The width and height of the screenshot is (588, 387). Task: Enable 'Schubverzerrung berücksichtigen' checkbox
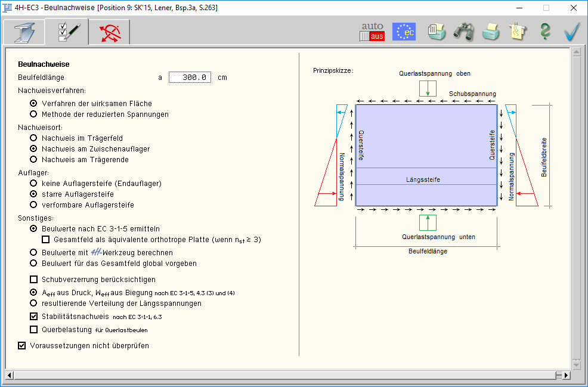tap(34, 279)
